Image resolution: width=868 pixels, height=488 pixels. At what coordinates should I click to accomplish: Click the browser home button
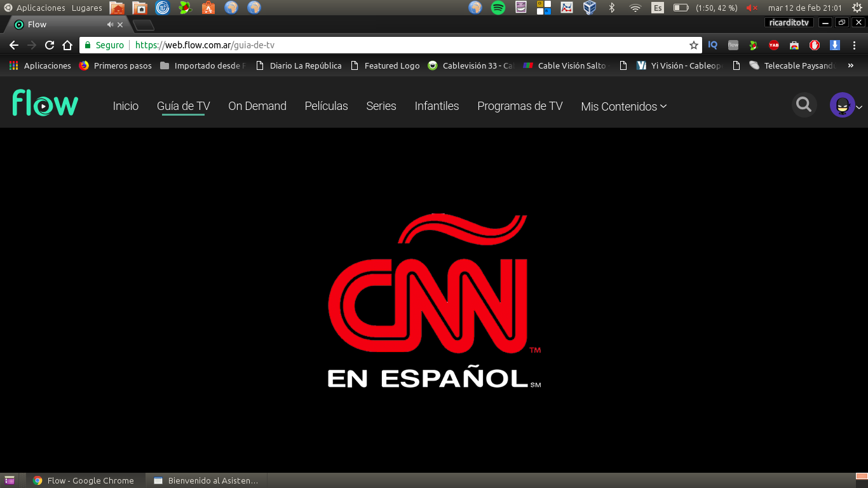click(x=67, y=45)
